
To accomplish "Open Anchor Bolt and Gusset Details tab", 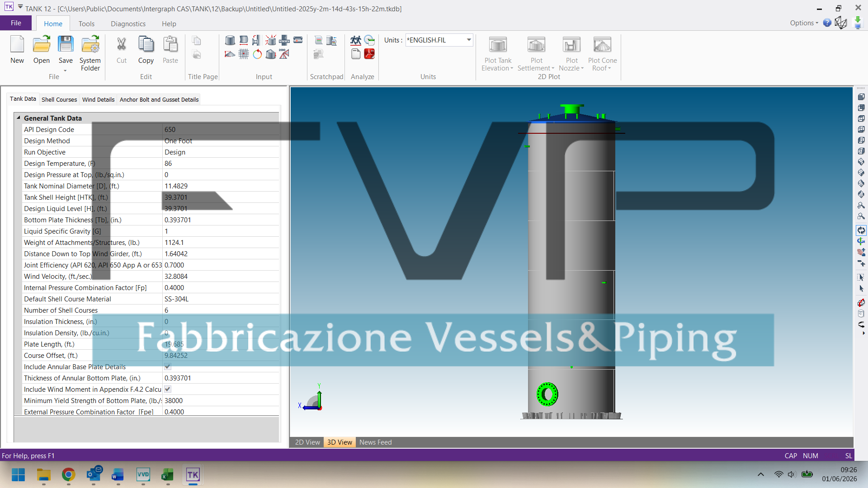I will point(159,99).
